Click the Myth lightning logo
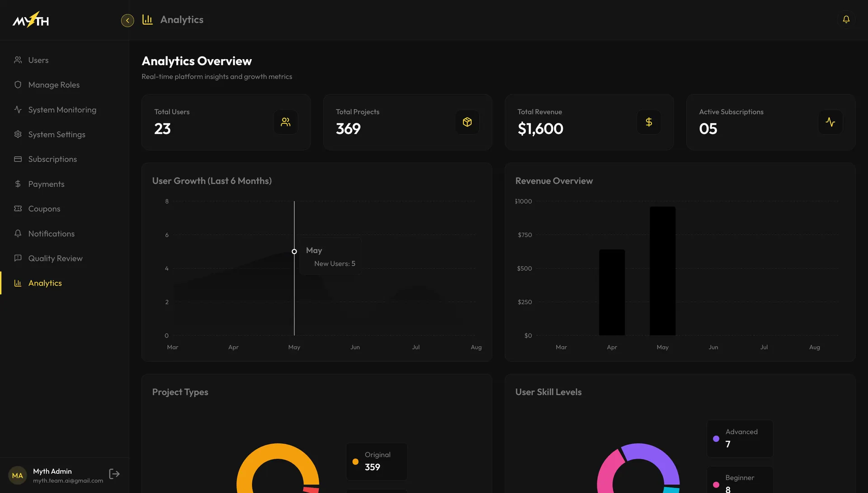868x493 pixels. 31,20
